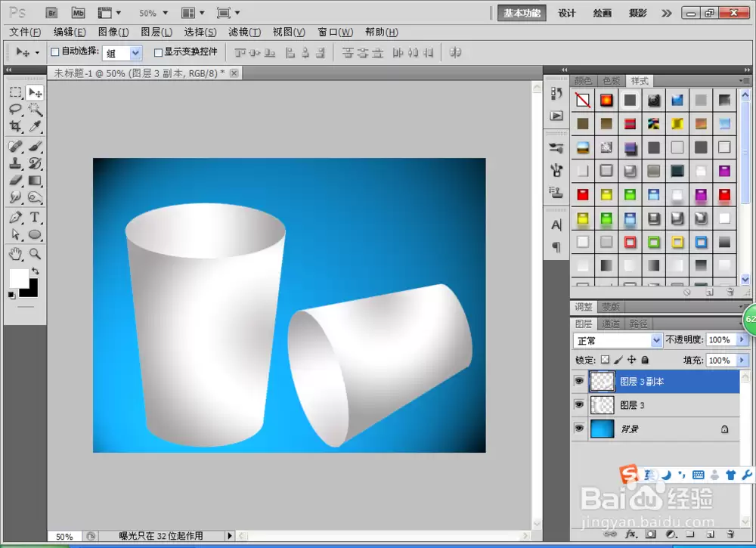Screen dimensions: 756x548
Task: Enable the 自动选择 checkbox
Action: (x=55, y=52)
